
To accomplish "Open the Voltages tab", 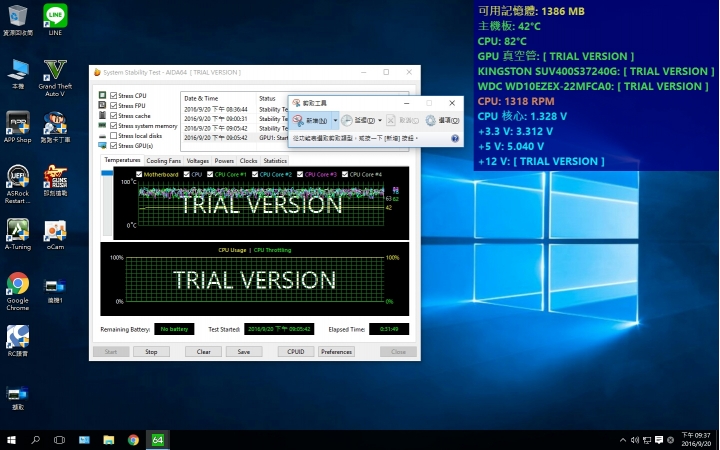I will pos(197,161).
